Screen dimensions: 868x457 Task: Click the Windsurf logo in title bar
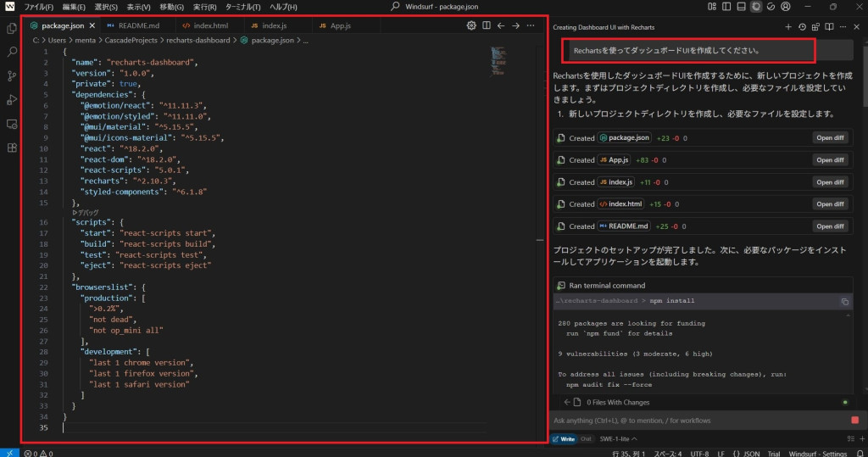[x=9, y=7]
